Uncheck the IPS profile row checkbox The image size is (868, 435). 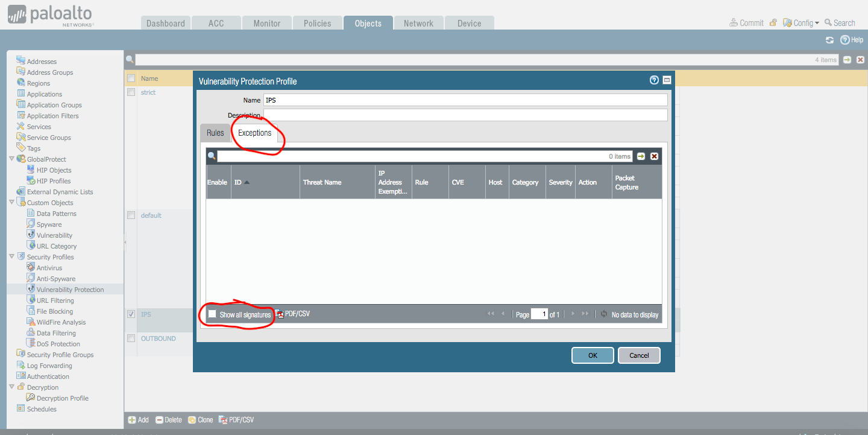coord(131,314)
